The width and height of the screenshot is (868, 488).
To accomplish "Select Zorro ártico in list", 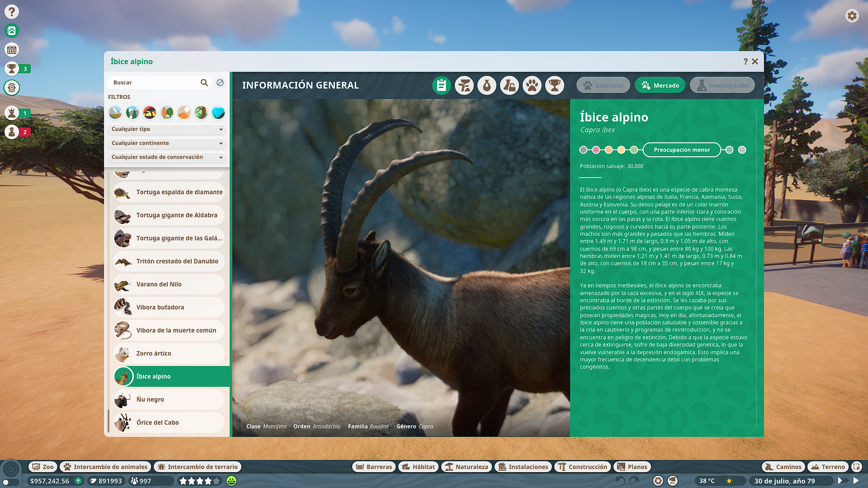I will (168, 354).
